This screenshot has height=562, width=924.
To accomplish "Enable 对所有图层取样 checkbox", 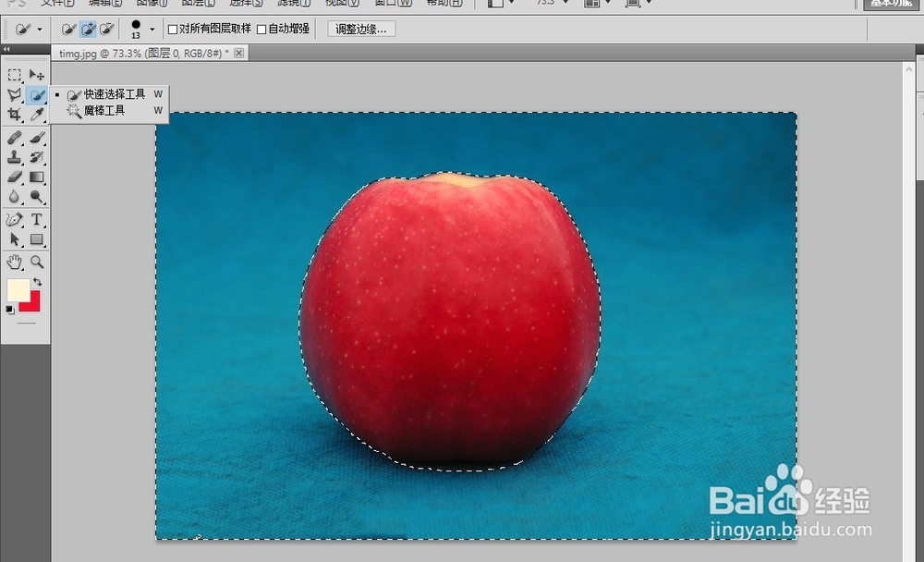I will 173,29.
